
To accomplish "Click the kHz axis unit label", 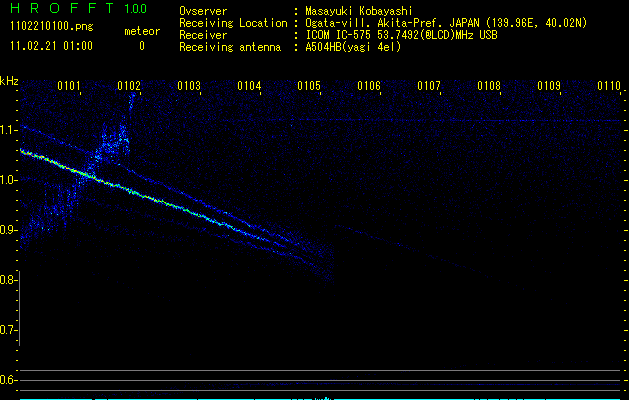I will click(x=9, y=81).
